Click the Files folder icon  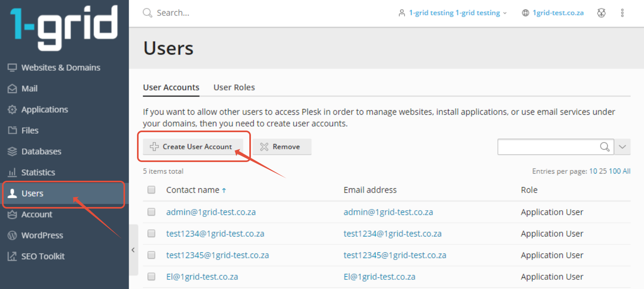tap(12, 131)
